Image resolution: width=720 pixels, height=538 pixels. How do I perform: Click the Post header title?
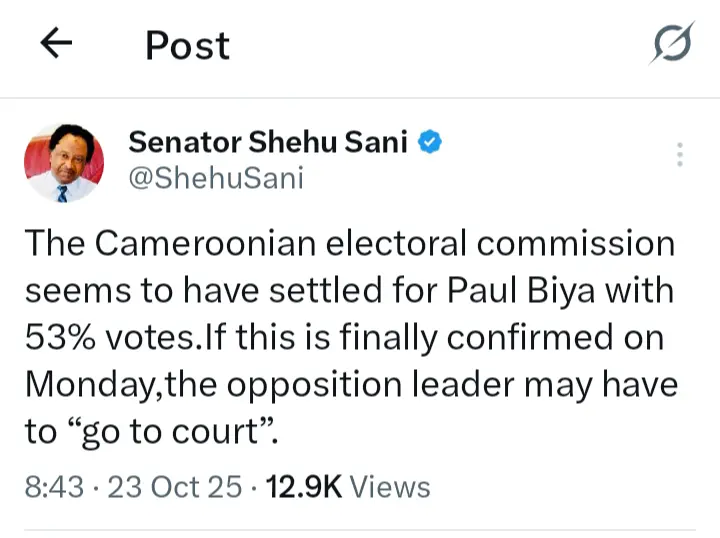coord(187,45)
